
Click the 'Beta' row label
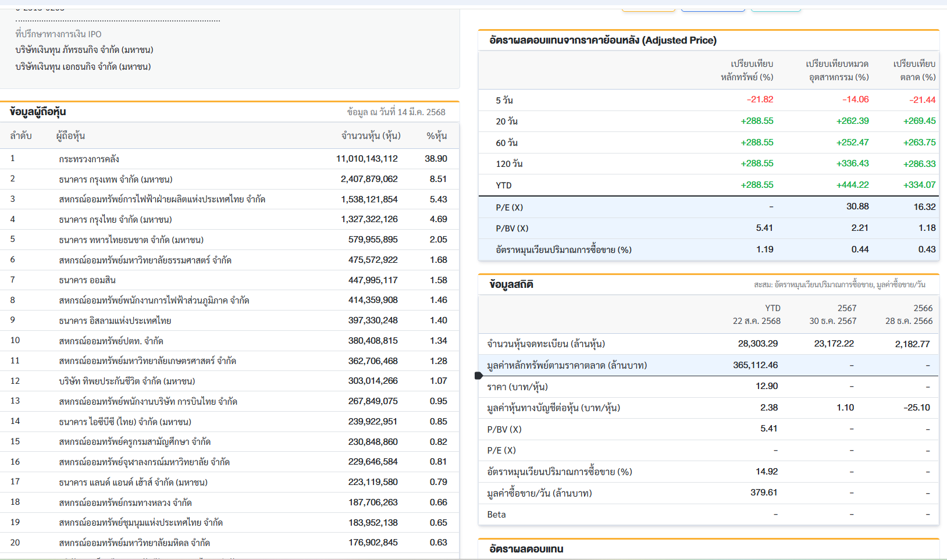pos(496,515)
